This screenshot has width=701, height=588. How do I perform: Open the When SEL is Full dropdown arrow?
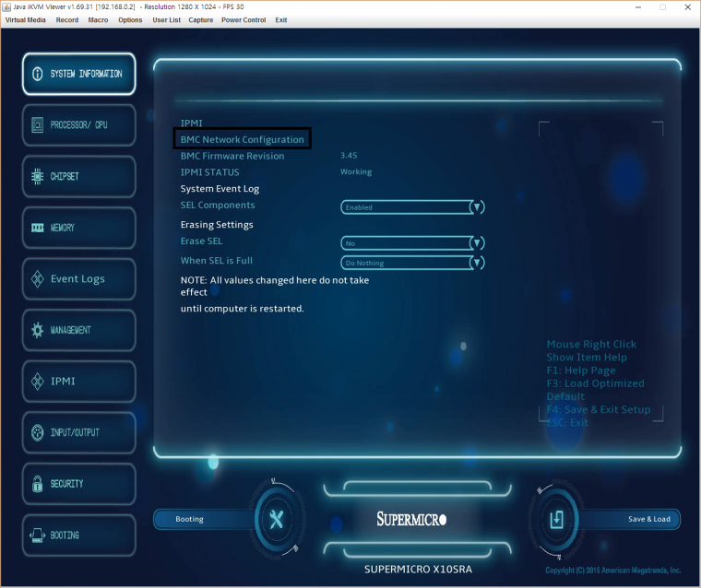coord(477,263)
